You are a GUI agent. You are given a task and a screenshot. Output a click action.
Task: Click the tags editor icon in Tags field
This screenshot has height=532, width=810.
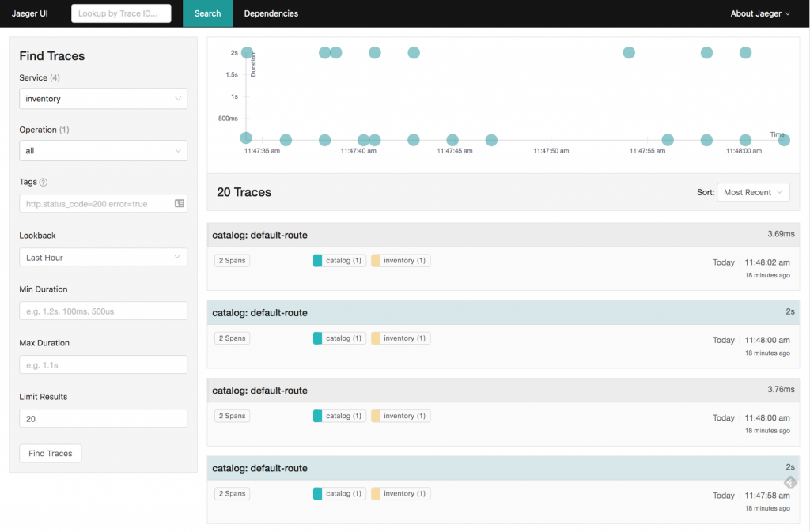coord(180,203)
